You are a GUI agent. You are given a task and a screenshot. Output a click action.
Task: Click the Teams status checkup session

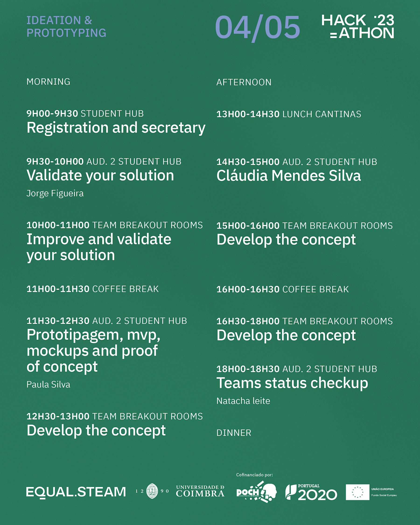tap(292, 383)
